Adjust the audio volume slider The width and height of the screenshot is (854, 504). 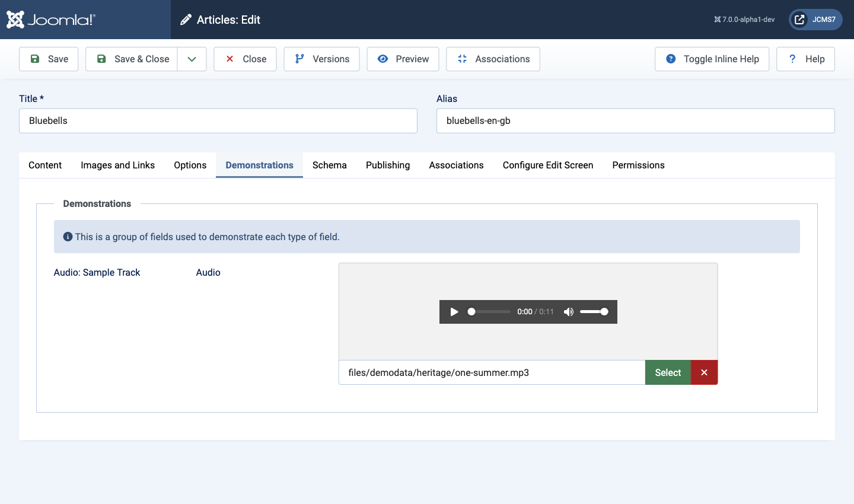click(594, 312)
